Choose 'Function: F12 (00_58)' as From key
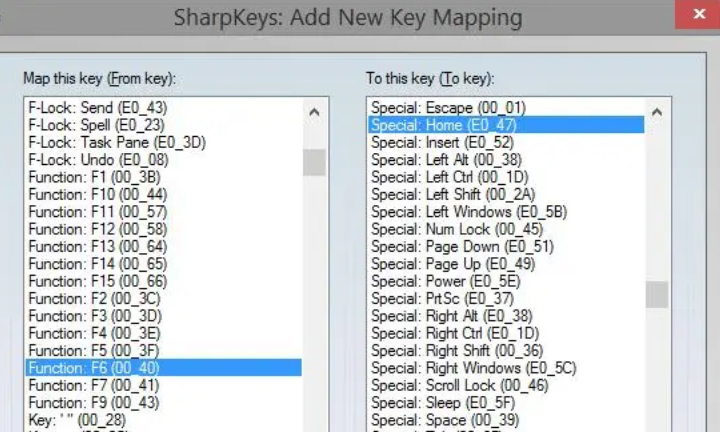Viewport: 720px width, 432px height. coord(163,229)
